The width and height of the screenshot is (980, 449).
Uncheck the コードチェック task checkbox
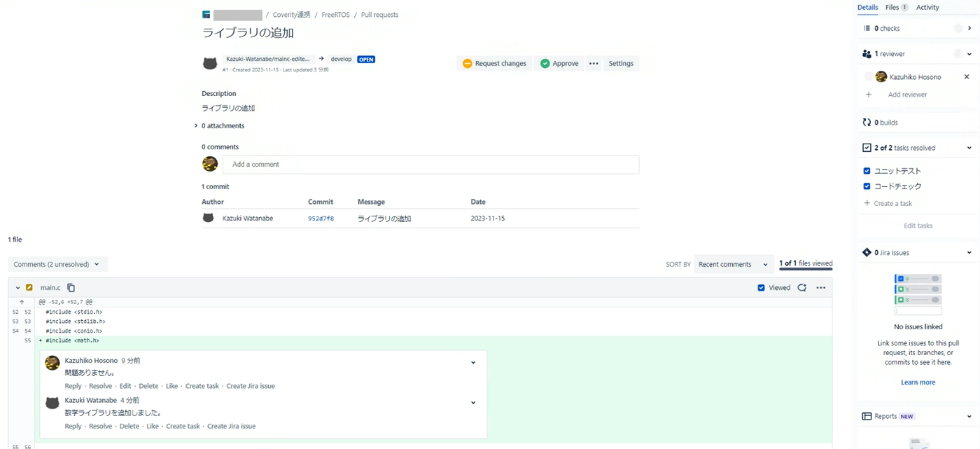coord(867,186)
